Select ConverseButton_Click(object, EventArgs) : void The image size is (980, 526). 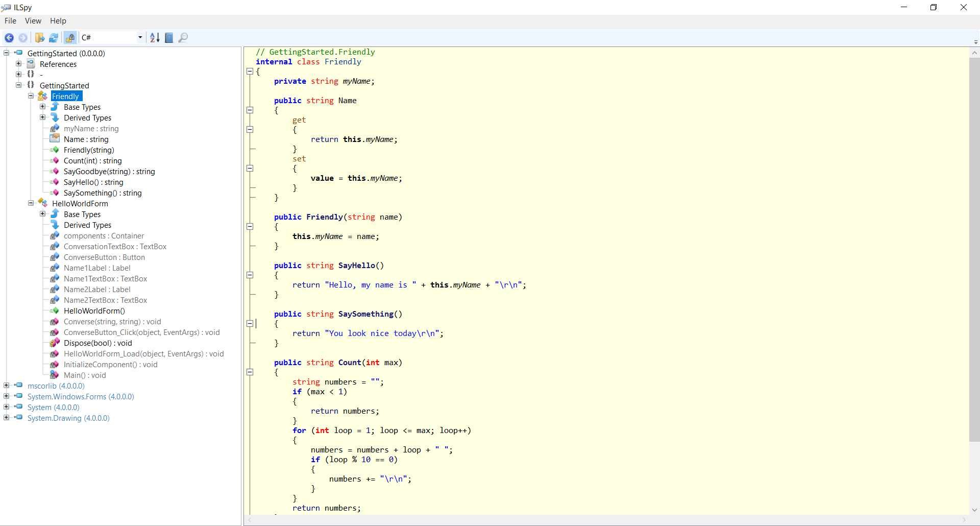(x=142, y=332)
